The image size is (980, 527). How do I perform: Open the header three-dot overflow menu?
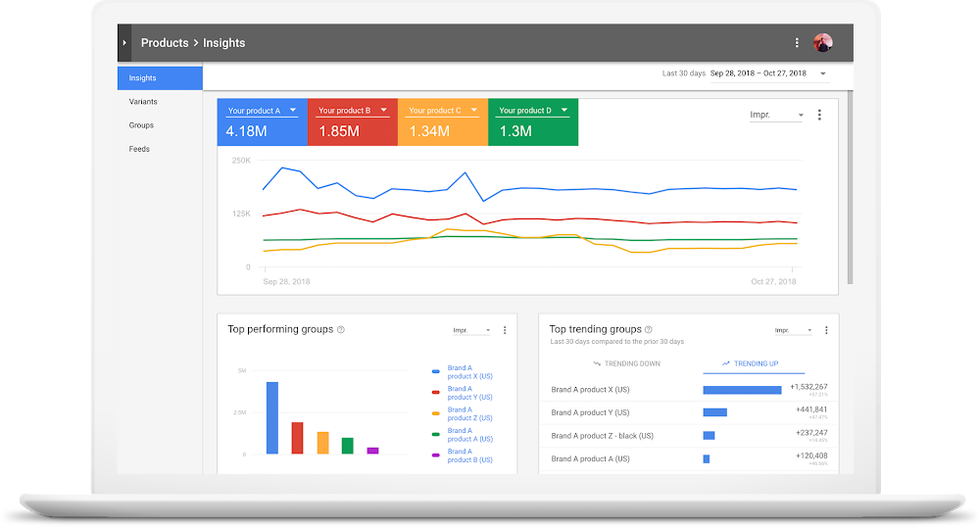coord(797,43)
